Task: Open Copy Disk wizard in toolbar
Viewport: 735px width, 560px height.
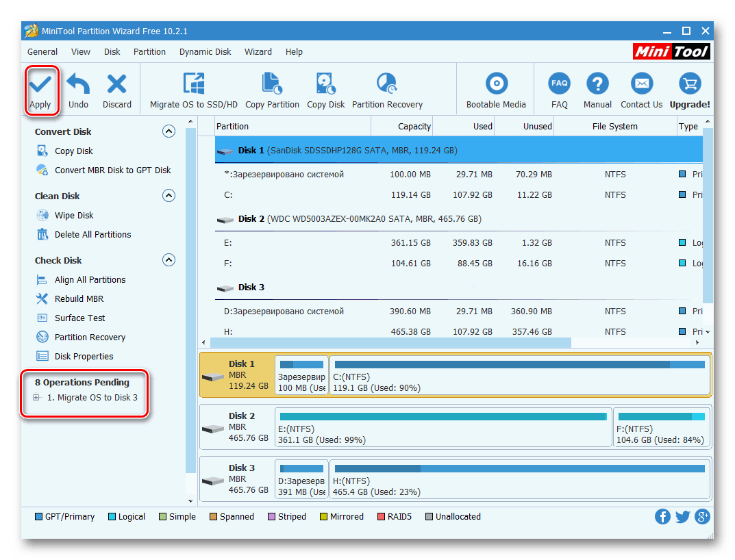Action: [x=326, y=90]
